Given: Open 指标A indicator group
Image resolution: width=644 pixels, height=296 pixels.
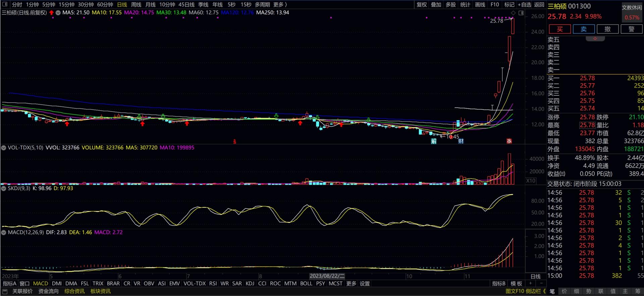Looking at the screenshot, I should 9,284.
